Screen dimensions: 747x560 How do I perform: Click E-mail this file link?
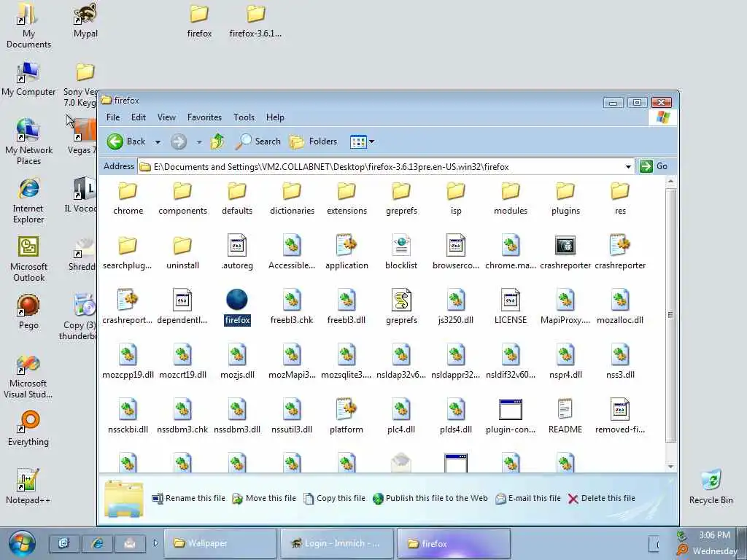click(x=528, y=498)
